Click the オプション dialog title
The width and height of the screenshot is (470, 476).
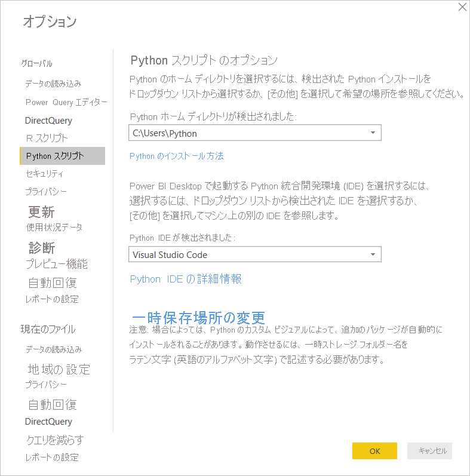[50, 22]
